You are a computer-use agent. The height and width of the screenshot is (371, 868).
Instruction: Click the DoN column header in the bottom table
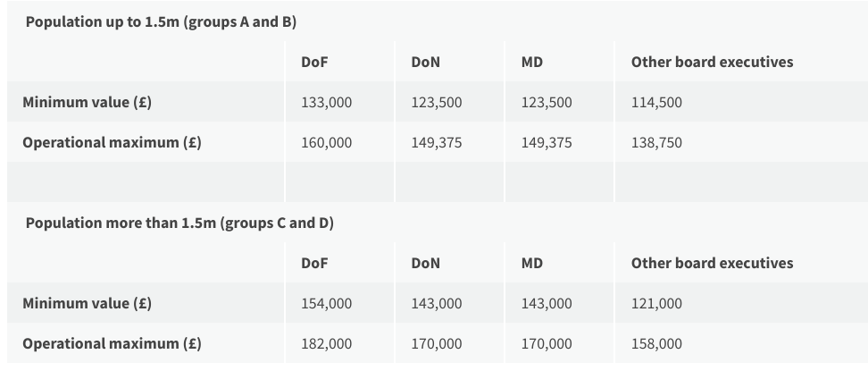[x=426, y=264]
